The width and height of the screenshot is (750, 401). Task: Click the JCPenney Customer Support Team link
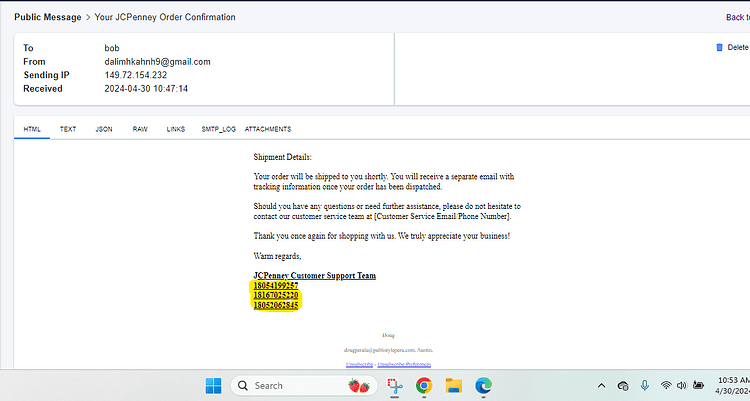coord(314,276)
